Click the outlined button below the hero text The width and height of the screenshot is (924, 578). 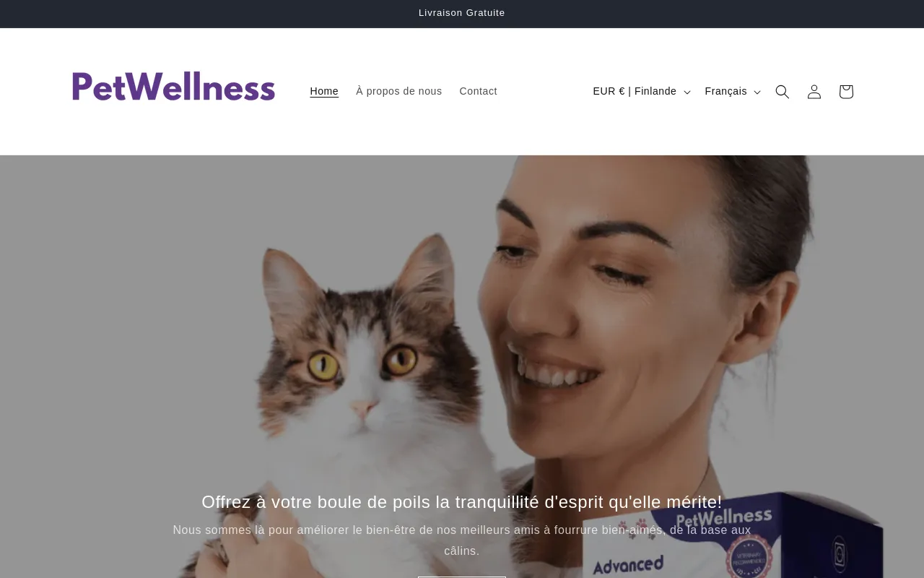462,577
